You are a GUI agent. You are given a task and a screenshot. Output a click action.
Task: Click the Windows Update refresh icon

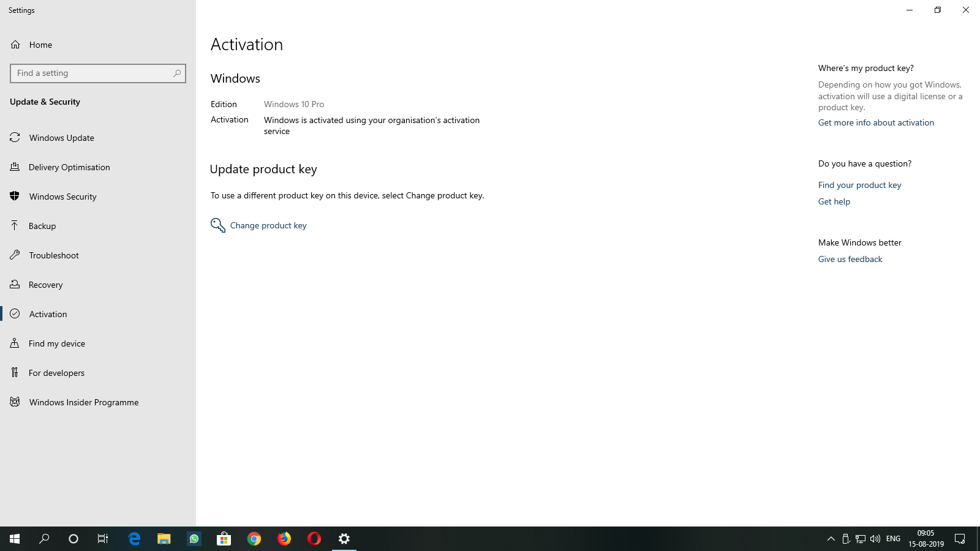click(x=15, y=137)
